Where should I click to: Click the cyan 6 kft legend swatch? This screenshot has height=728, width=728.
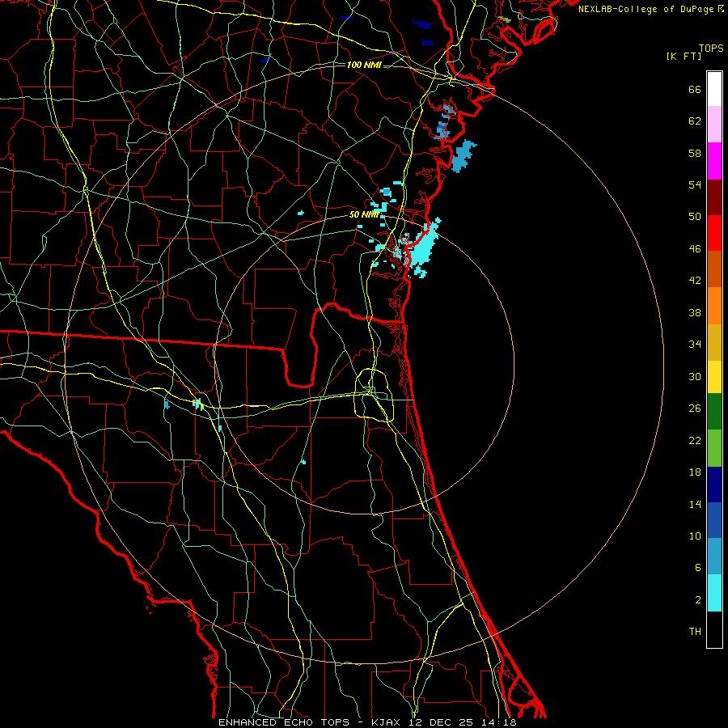tap(714, 593)
